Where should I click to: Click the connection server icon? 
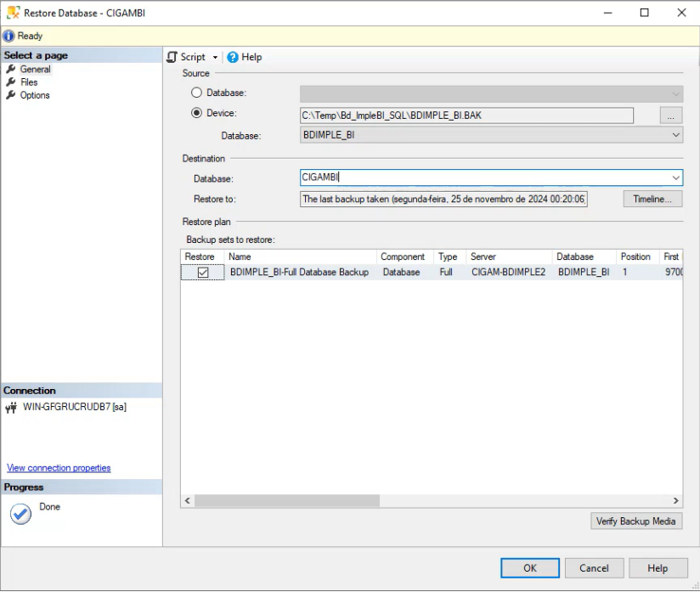pyautogui.click(x=11, y=407)
